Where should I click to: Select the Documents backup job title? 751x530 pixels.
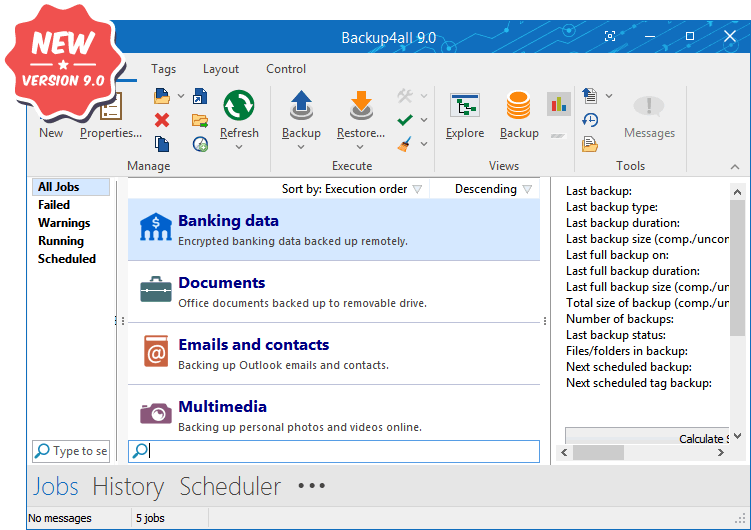[x=222, y=282]
